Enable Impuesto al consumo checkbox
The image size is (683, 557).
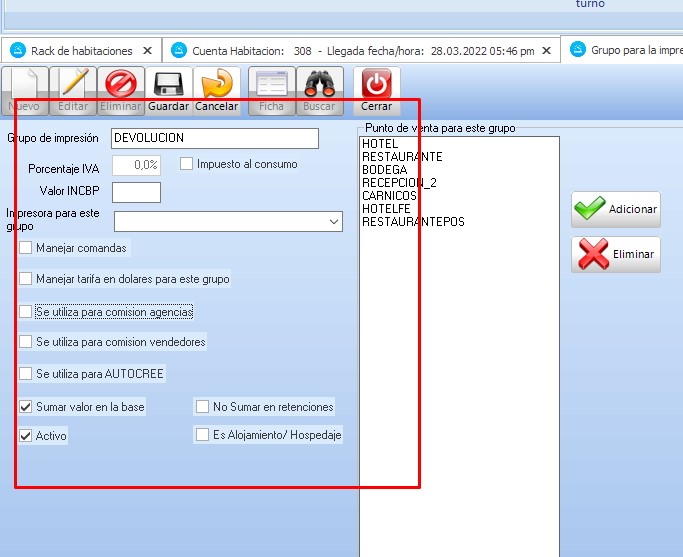(187, 164)
